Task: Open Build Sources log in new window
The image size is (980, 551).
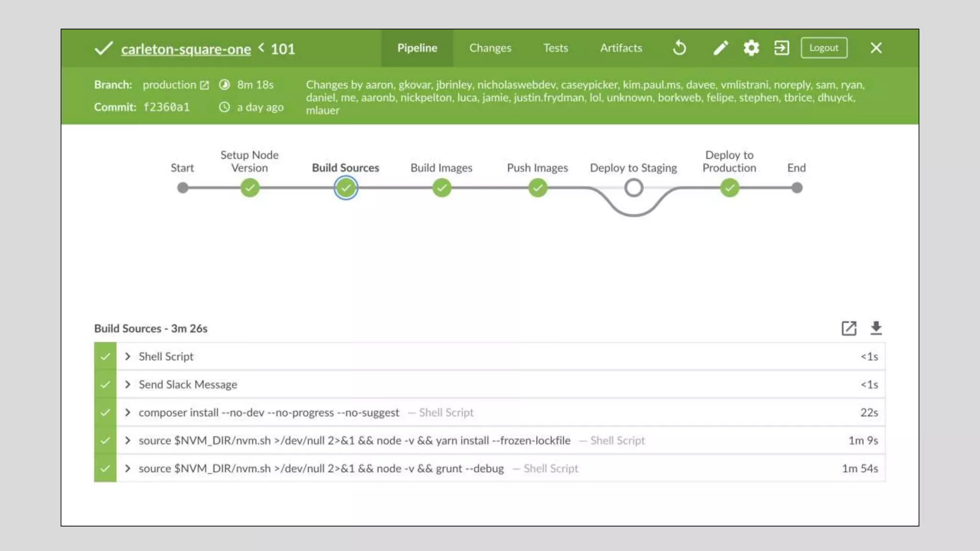Action: pyautogui.click(x=849, y=328)
